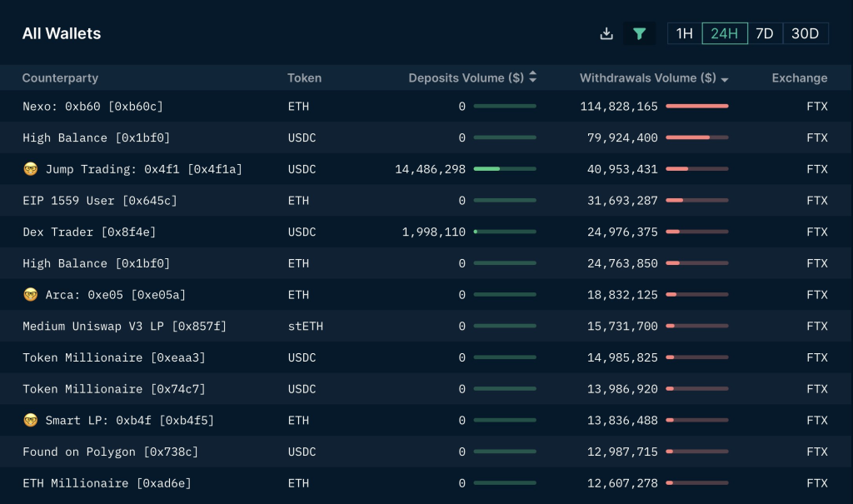This screenshot has height=504, width=853.
Task: Click withdrawals value 13,836,488
Action: [622, 420]
